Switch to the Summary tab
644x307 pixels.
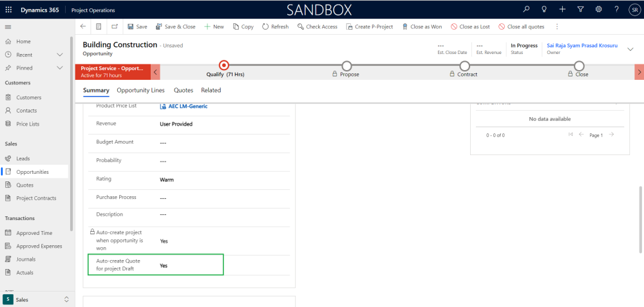[96, 90]
